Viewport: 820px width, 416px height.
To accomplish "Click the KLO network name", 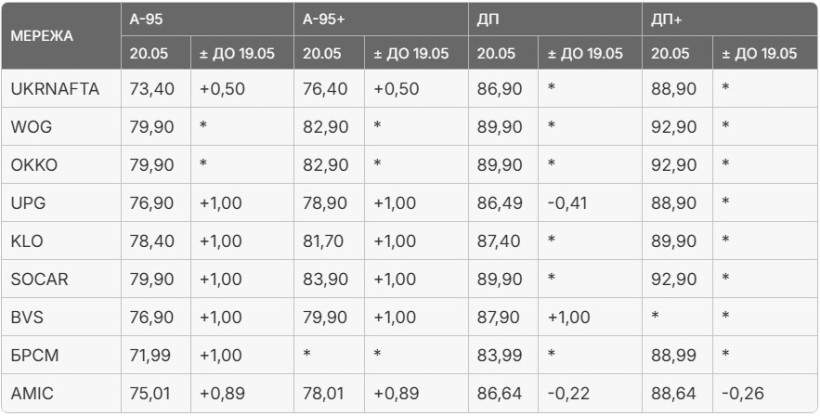I will tap(27, 241).
